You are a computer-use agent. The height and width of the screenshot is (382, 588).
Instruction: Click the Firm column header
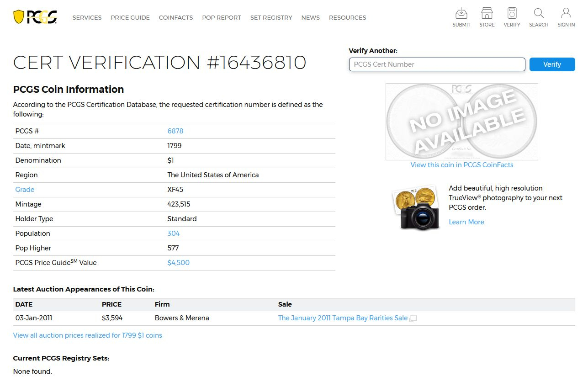click(162, 304)
